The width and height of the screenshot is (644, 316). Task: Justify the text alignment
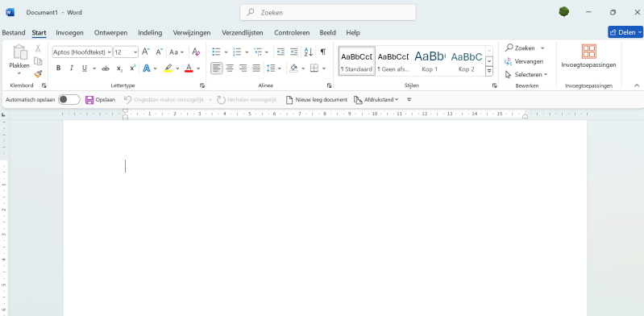(x=256, y=69)
